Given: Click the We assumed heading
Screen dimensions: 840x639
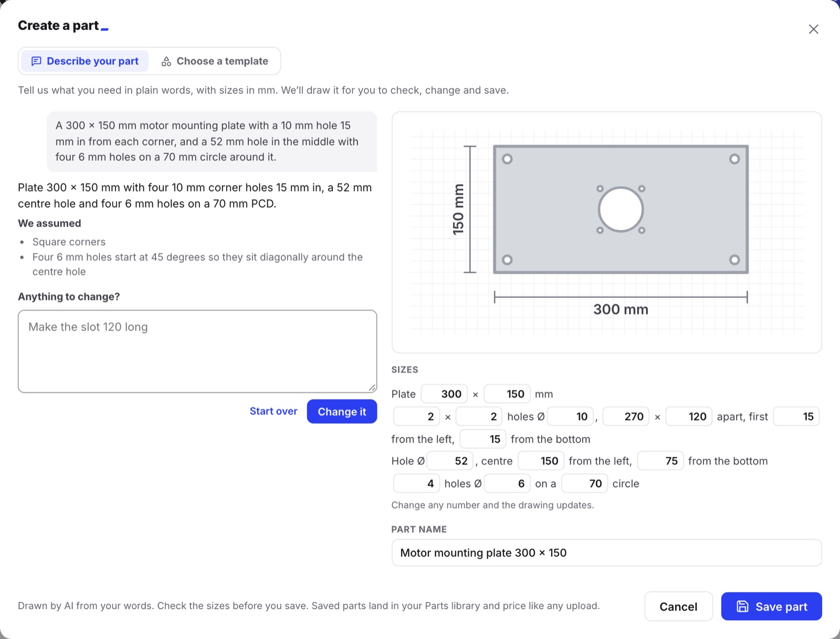Looking at the screenshot, I should pos(49,223).
